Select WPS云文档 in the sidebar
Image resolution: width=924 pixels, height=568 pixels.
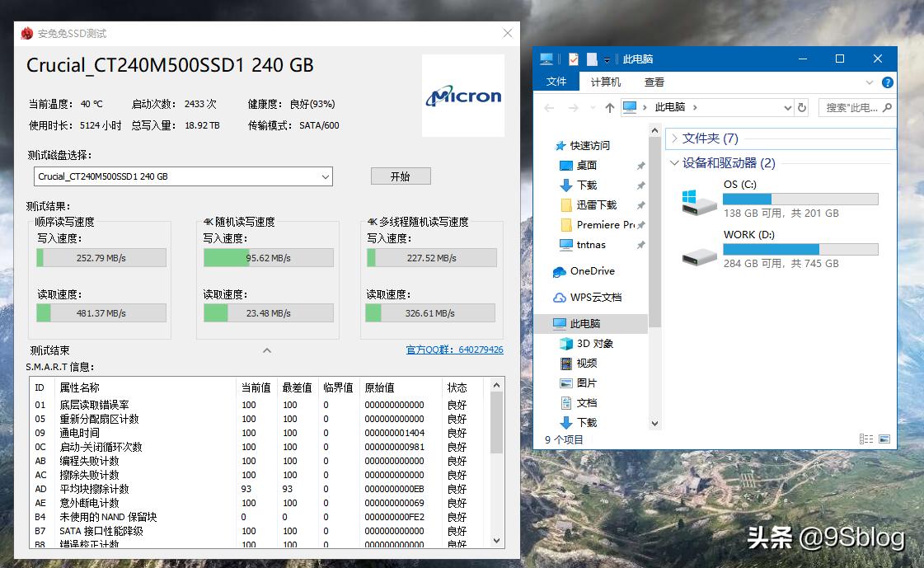[593, 298]
